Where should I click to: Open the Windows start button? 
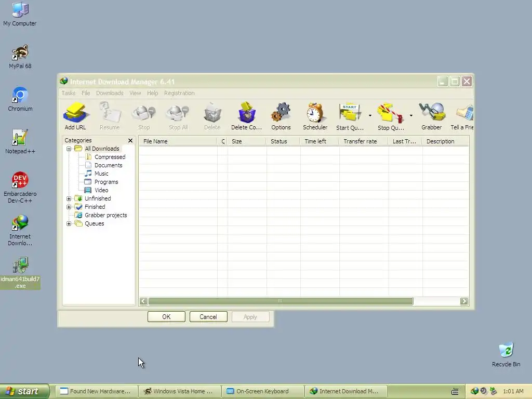click(25, 391)
